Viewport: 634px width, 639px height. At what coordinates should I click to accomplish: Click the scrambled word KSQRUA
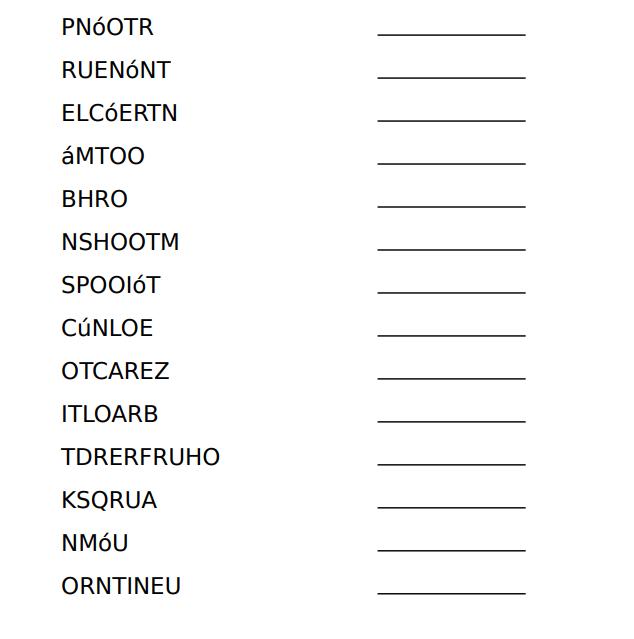click(109, 500)
